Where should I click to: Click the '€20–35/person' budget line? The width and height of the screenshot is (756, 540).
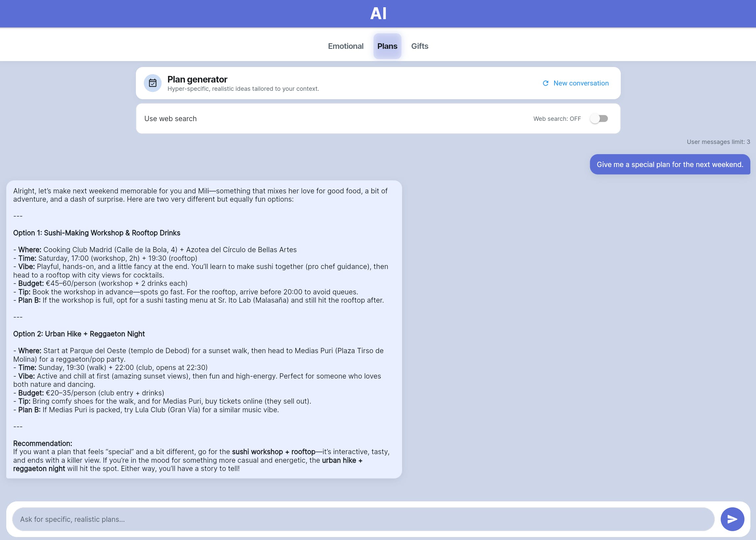coord(89,393)
